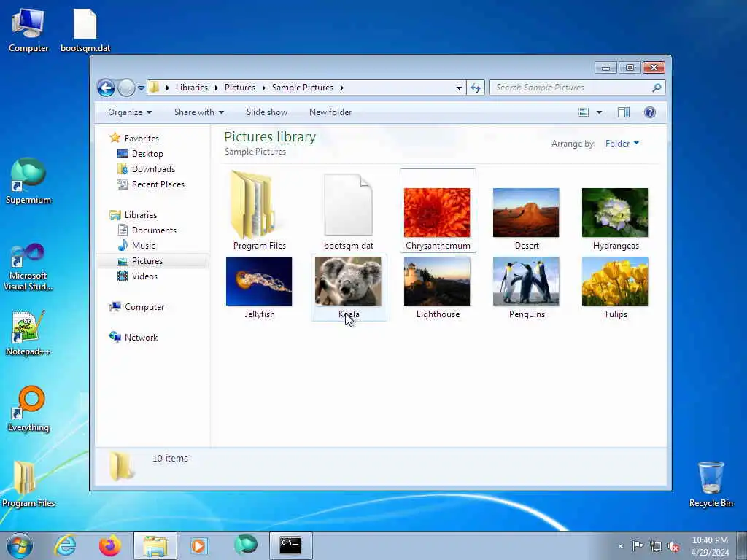747x560 pixels.
Task: Open the view options dropdown arrow
Action: tap(599, 112)
